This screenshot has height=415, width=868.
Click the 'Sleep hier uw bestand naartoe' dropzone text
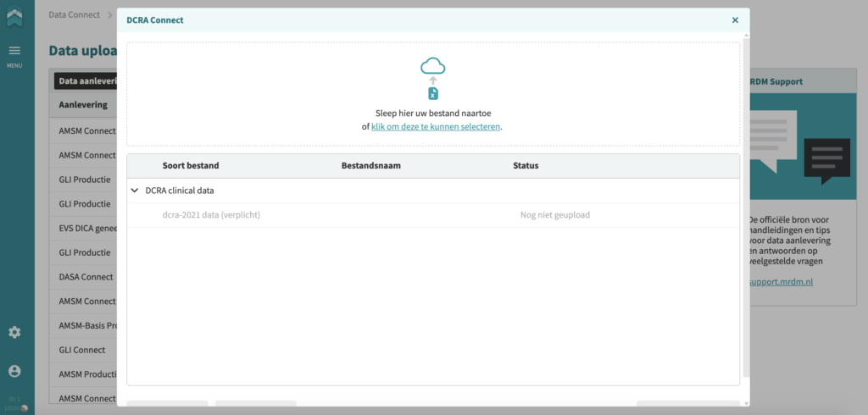(433, 113)
